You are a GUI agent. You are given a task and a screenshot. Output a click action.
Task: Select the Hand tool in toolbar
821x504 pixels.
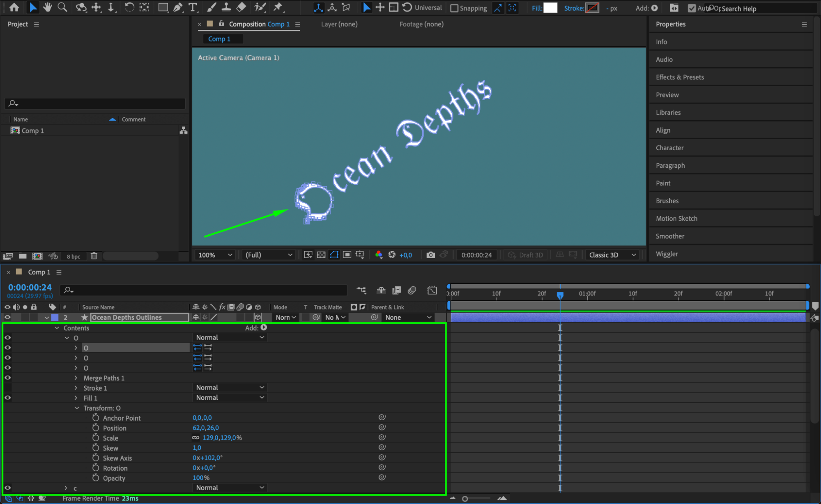pos(48,7)
